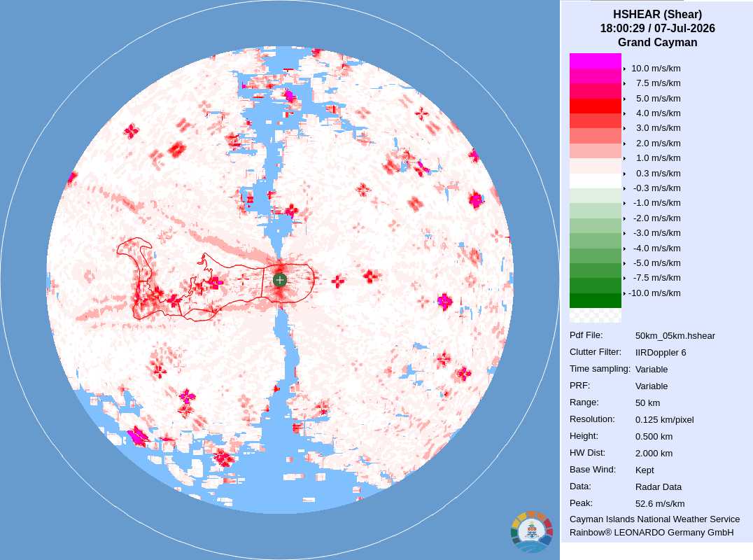753x560 pixels.
Task: Click the Cayman Islands Weather Service logo
Action: pos(532,532)
